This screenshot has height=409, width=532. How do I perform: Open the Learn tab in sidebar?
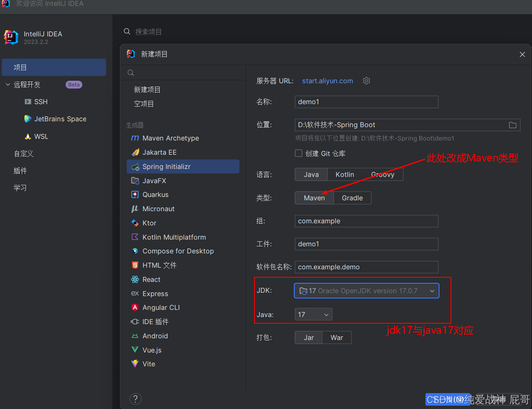(x=20, y=188)
